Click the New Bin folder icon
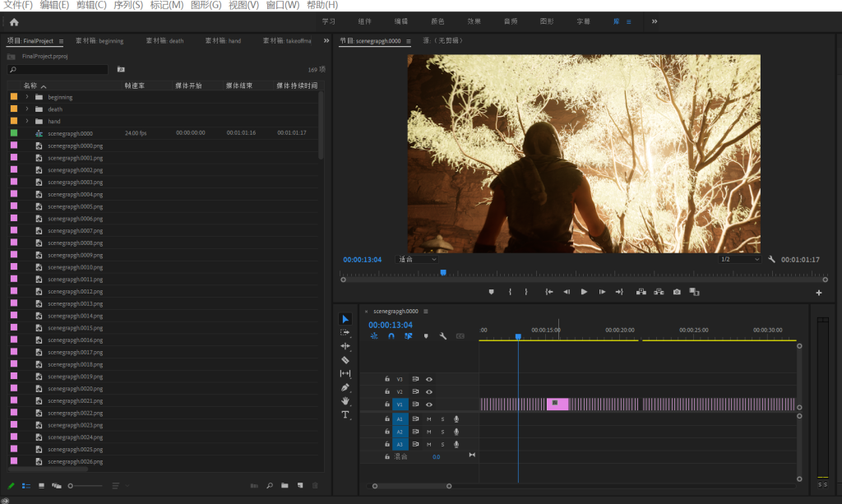This screenshot has height=504, width=842. point(285,486)
